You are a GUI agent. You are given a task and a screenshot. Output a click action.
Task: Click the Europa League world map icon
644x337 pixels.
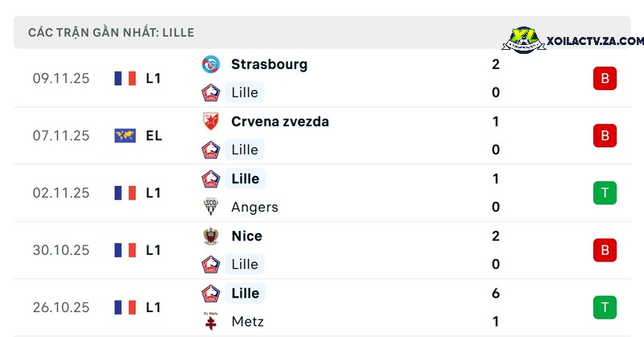click(125, 135)
